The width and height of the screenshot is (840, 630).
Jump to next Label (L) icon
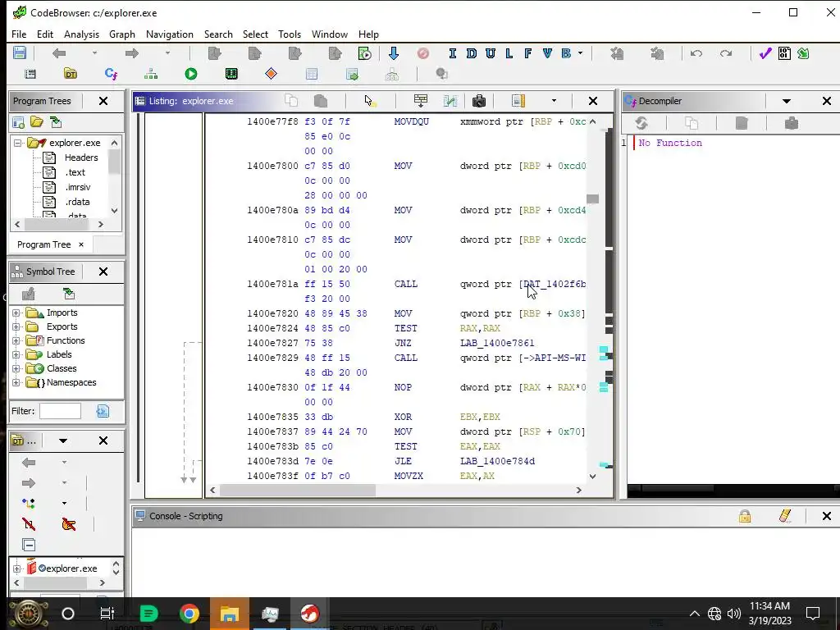pos(509,53)
